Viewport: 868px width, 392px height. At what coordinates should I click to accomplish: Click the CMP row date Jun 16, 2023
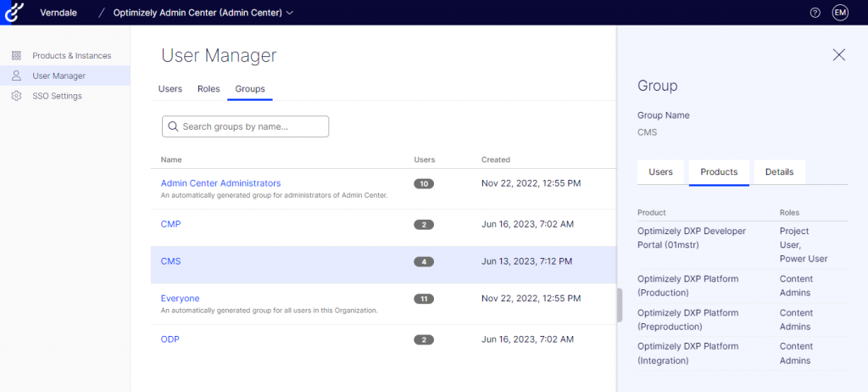click(527, 224)
